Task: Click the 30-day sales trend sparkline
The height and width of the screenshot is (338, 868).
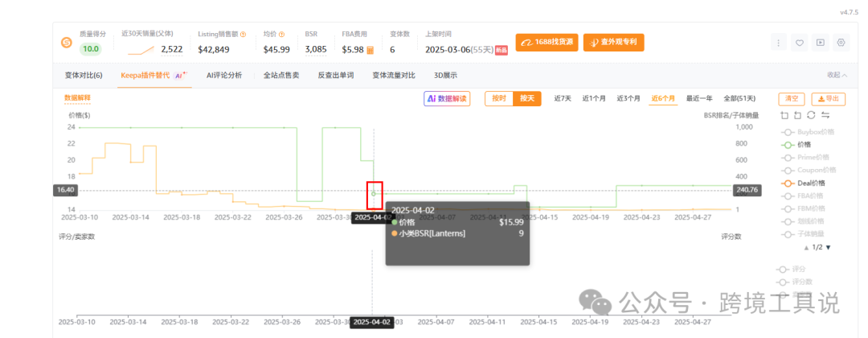Action: pos(141,50)
